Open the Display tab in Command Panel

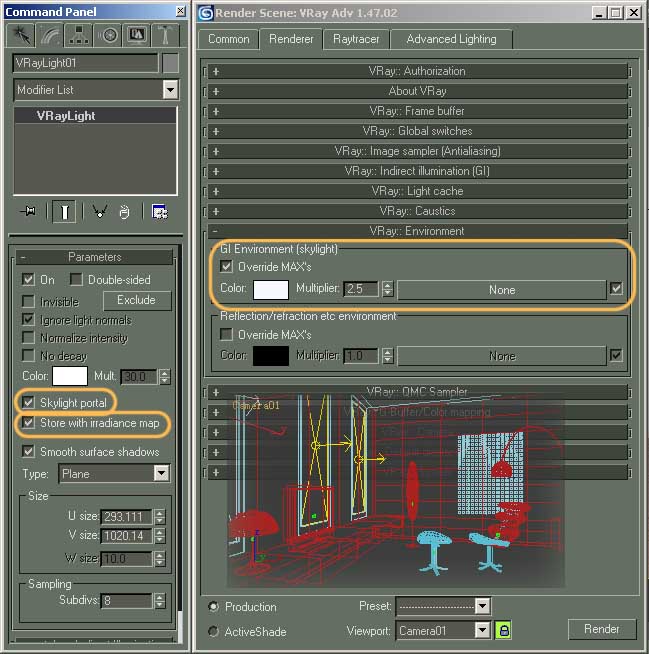tap(137, 35)
